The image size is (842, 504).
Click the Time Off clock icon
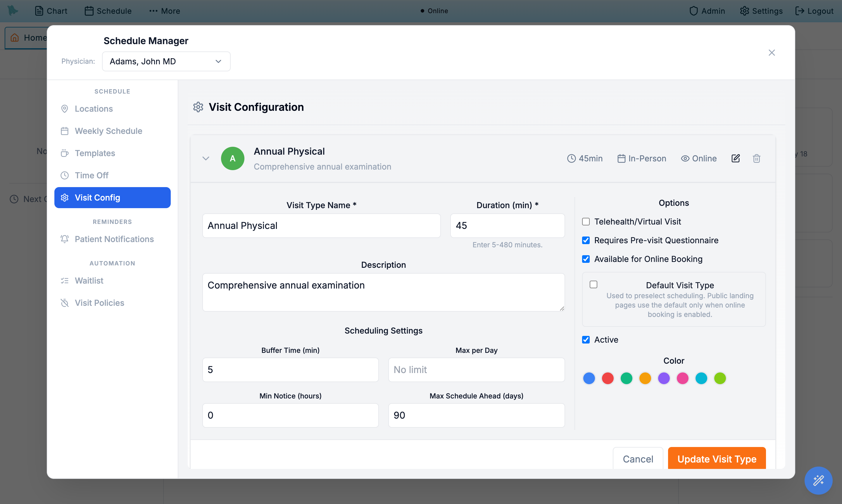(65, 176)
